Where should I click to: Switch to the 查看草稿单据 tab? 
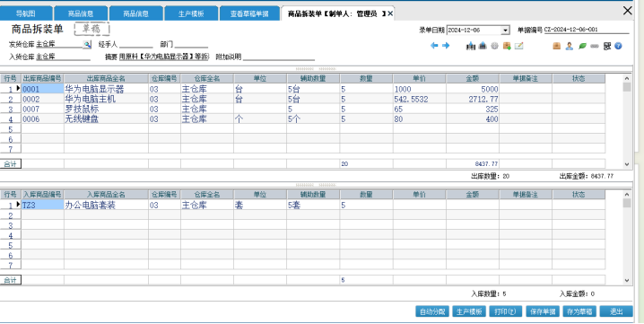tap(249, 13)
